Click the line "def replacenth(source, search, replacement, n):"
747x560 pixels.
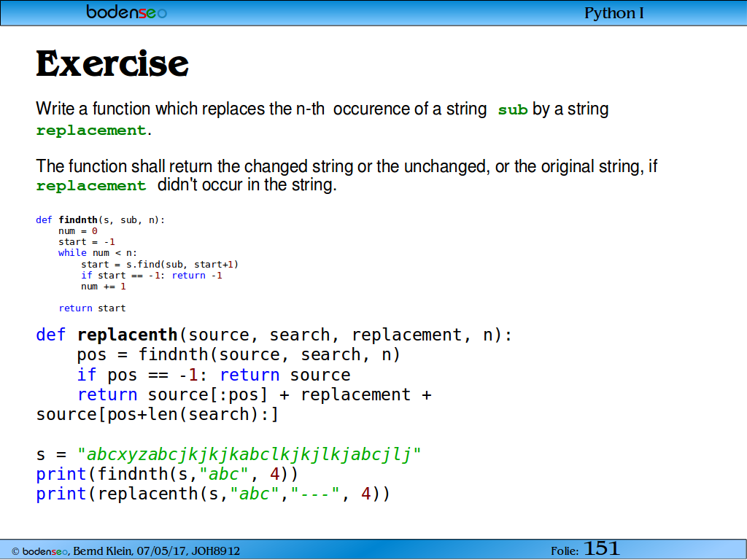pyautogui.click(x=274, y=335)
